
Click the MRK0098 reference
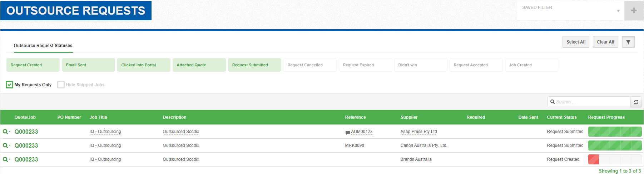pos(355,145)
